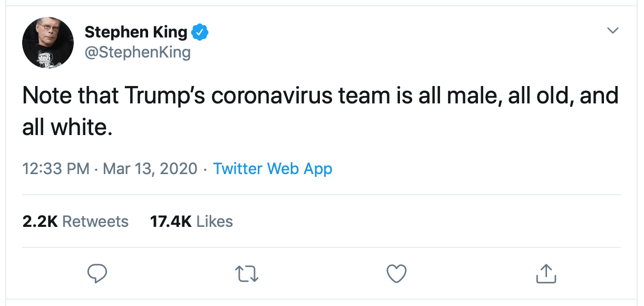View the list under the Retweets label

[x=95, y=221]
